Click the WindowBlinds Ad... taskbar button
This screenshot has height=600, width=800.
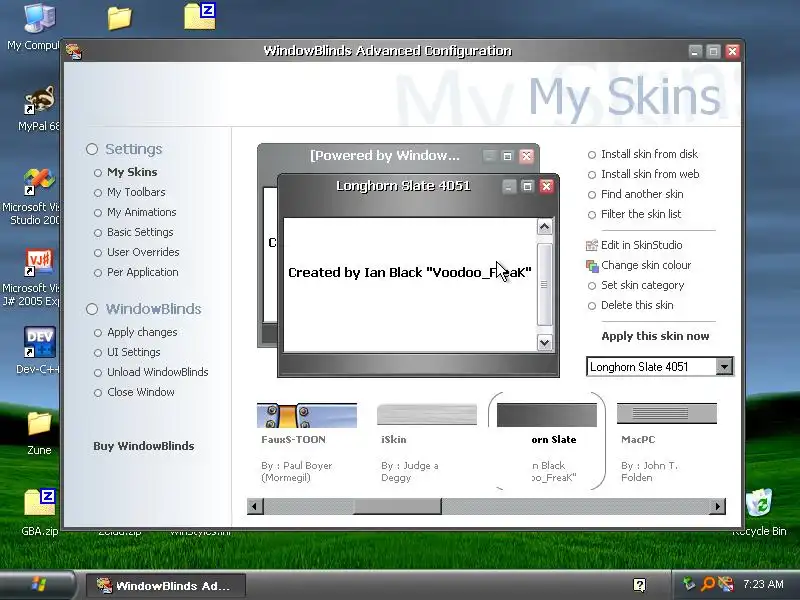[166, 585]
